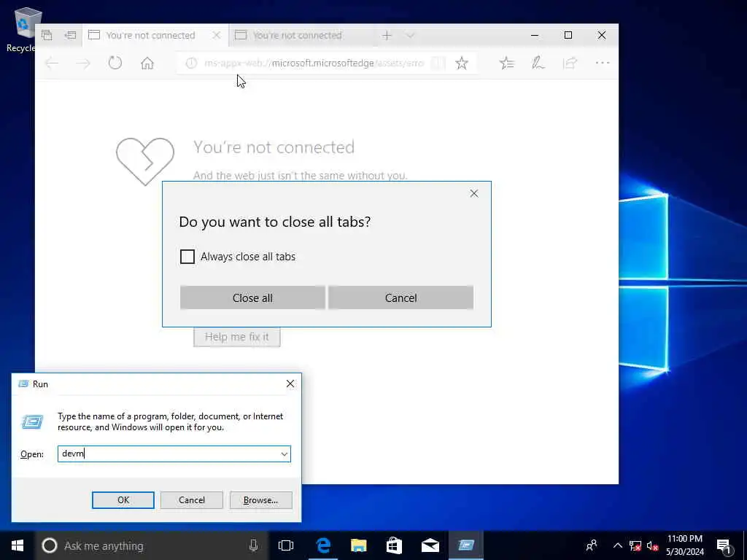
Task: Open the clock showing 11:00 PM
Action: pyautogui.click(x=685, y=545)
